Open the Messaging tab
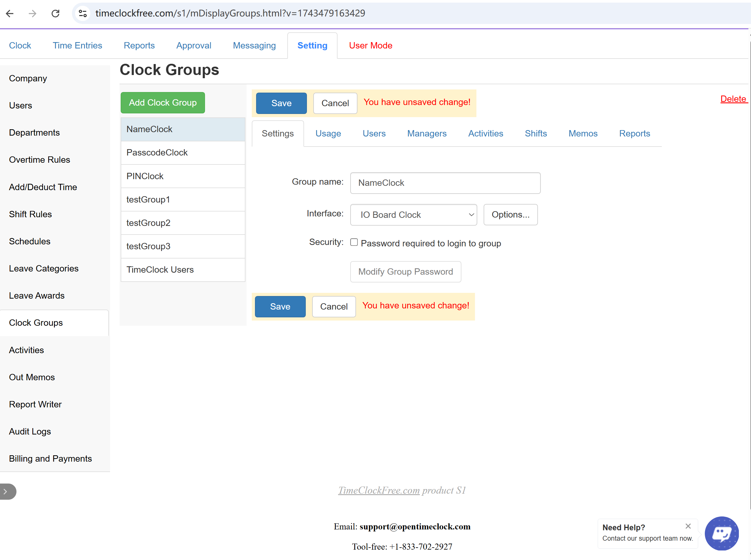Screen dimensions: 751x560 [x=254, y=45]
